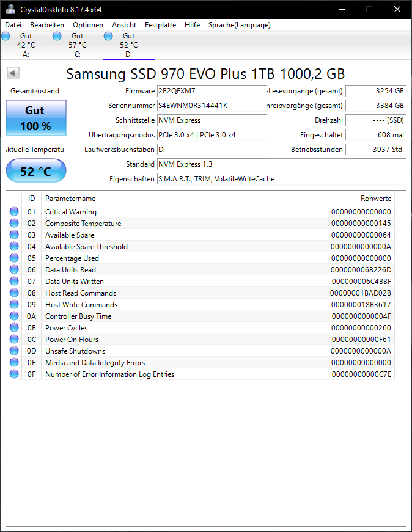This screenshot has width=412, height=532.
Task: Select the Power On Hours parameter name
Action: pos(72,339)
